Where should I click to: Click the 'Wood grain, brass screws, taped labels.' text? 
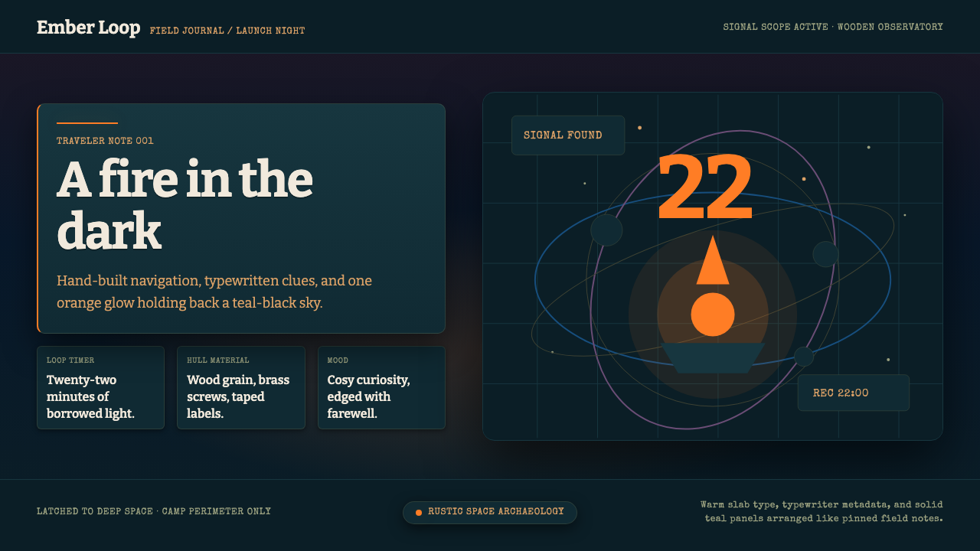pos(238,396)
